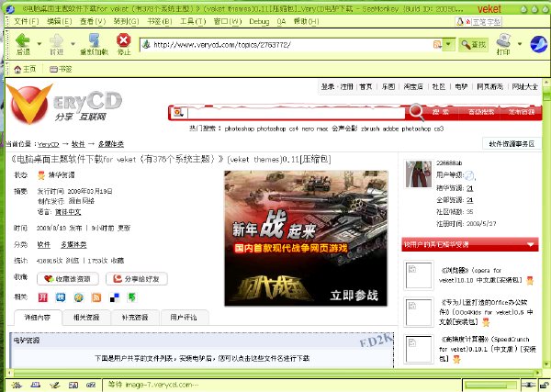Switch to the detailed content tab

[x=38, y=318]
